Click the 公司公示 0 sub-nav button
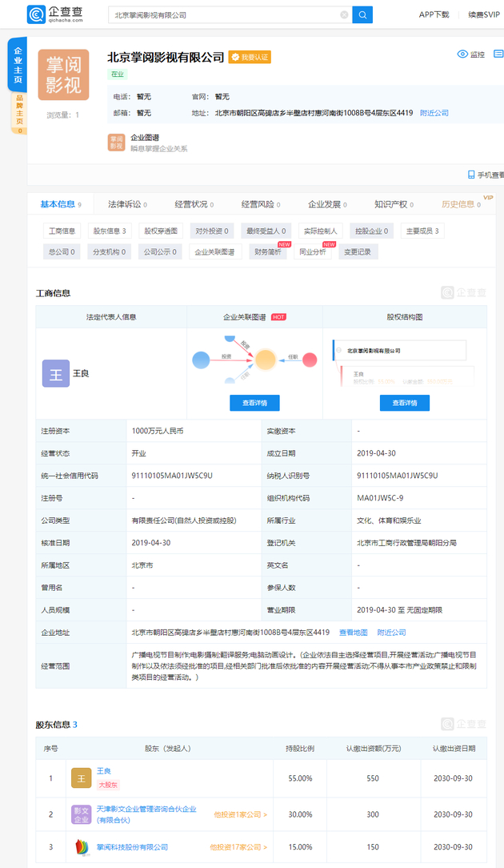Screen dimensions: 504x868 [x=160, y=252]
